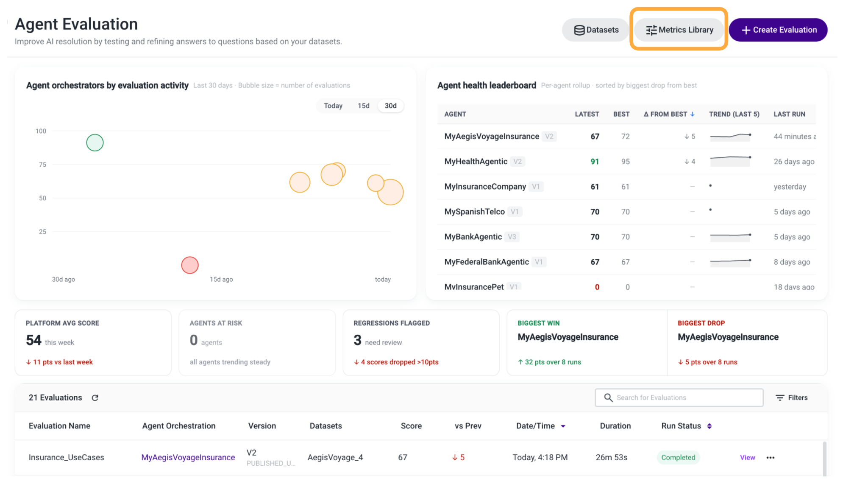Toggle Run Status column sort arrows

[709, 426]
